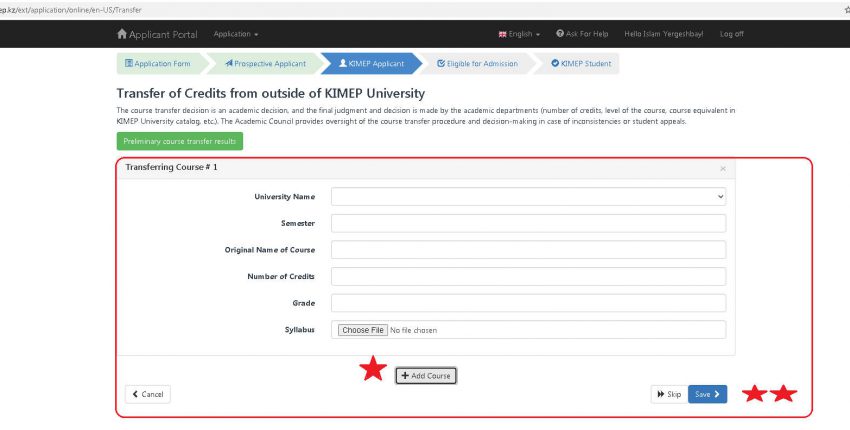This screenshot has height=430, width=850.
Task: Click the Skip button
Action: (669, 394)
